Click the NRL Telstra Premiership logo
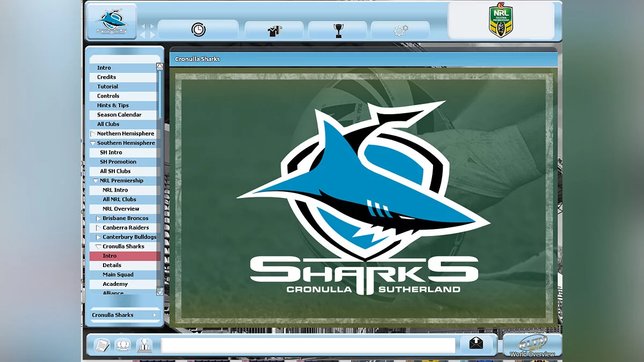 coord(501,21)
